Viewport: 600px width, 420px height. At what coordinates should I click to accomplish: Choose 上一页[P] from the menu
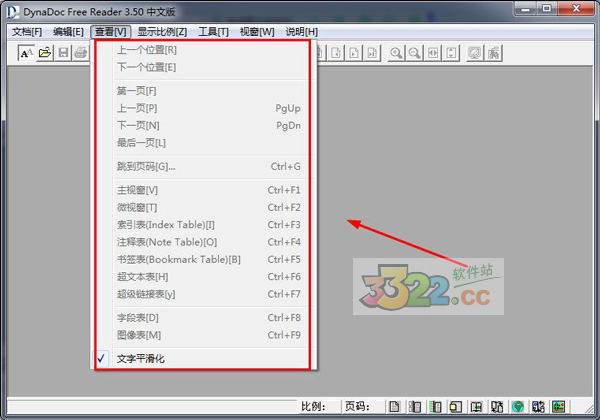click(x=202, y=108)
